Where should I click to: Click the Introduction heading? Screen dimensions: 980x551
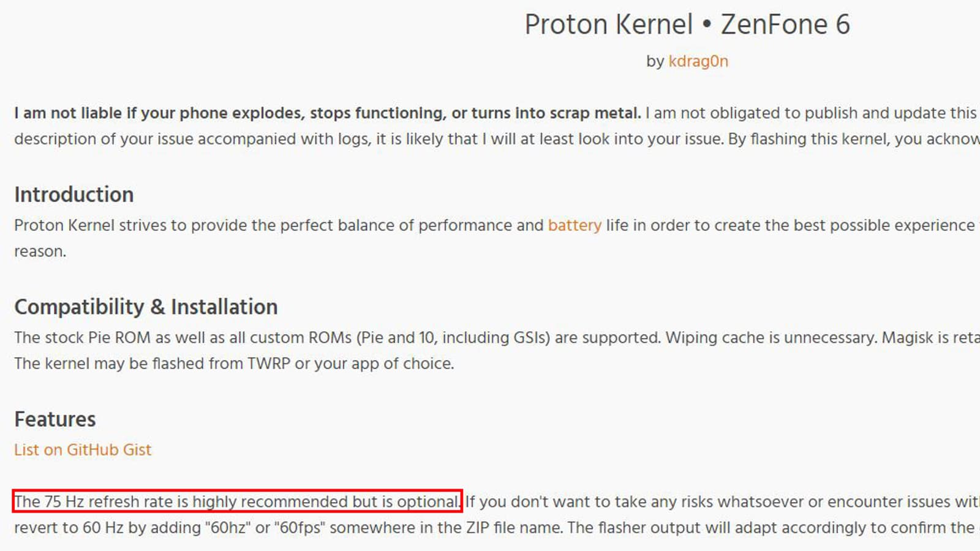[x=74, y=195]
